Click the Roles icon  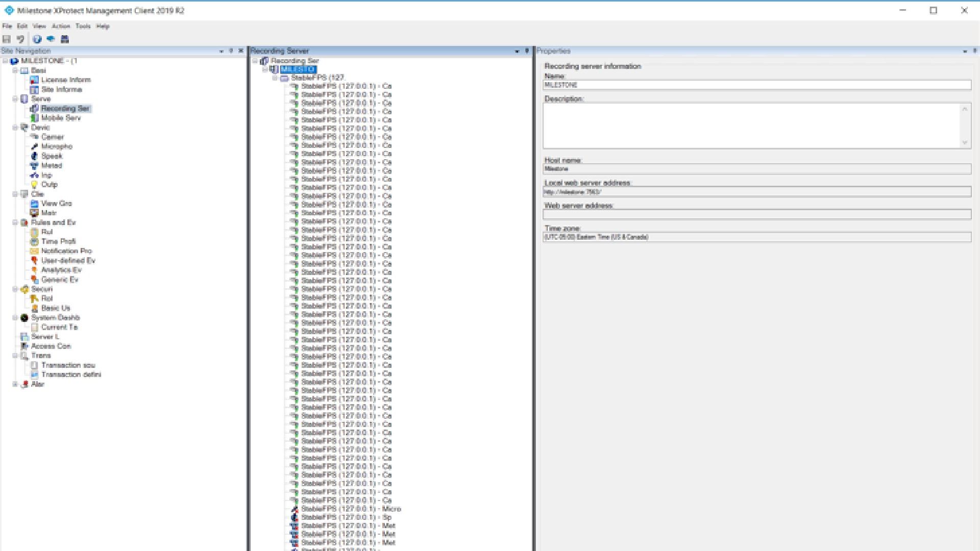pyautogui.click(x=34, y=299)
